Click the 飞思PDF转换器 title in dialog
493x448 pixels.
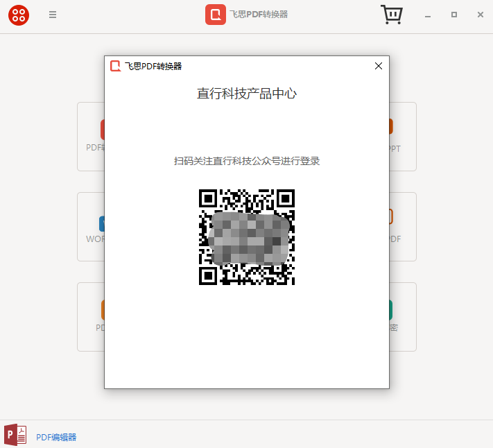(153, 66)
